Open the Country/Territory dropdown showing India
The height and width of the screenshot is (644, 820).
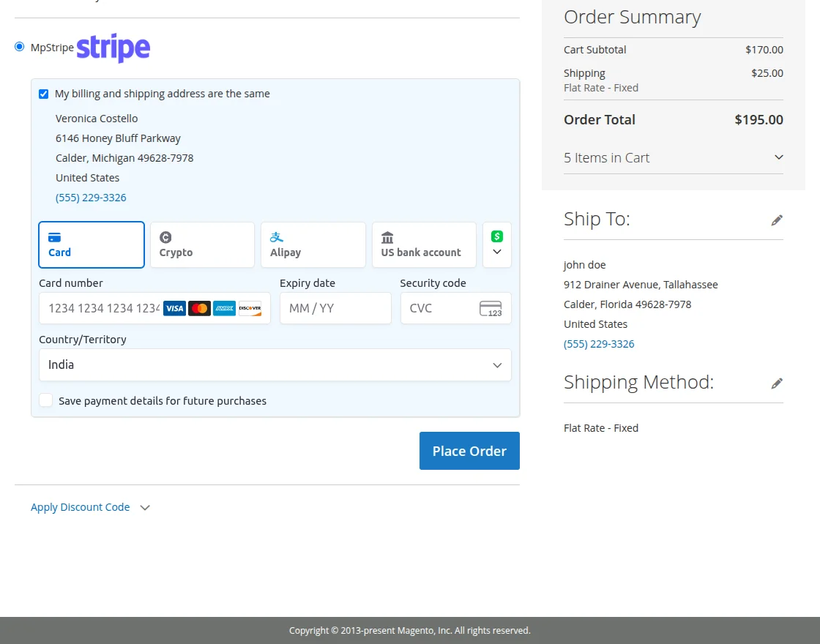pyautogui.click(x=275, y=364)
